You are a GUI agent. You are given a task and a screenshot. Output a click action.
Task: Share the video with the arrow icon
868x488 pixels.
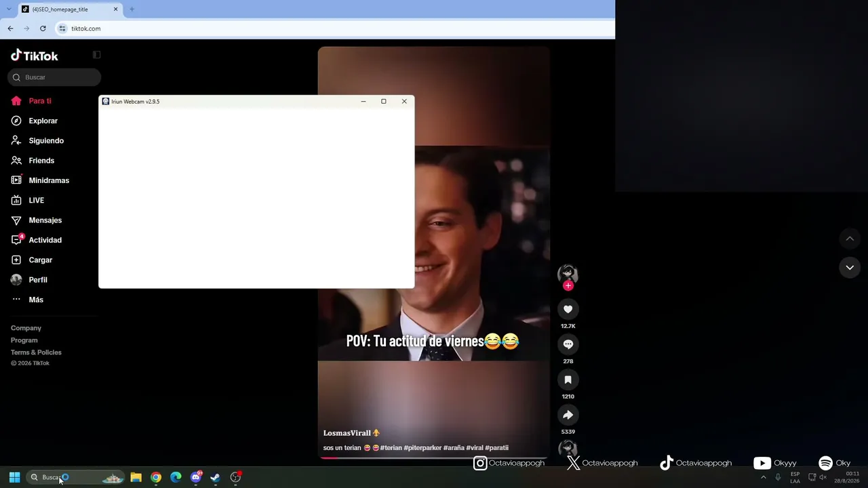(x=568, y=415)
